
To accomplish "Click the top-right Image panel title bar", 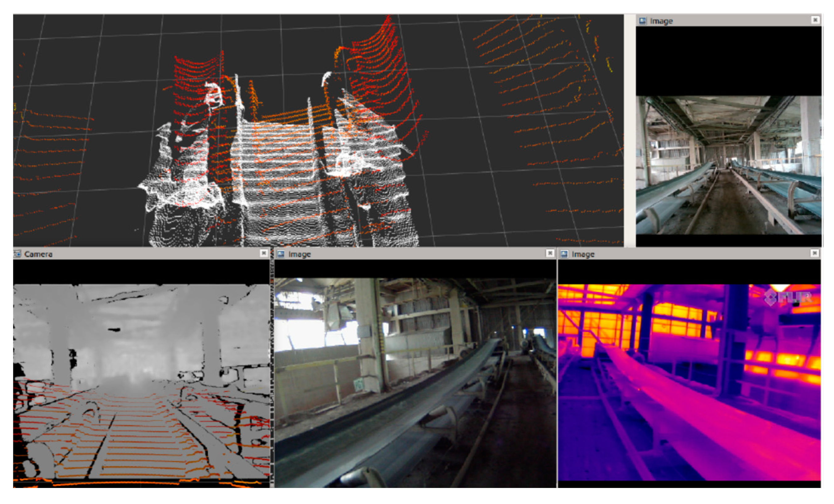I will pos(728,21).
